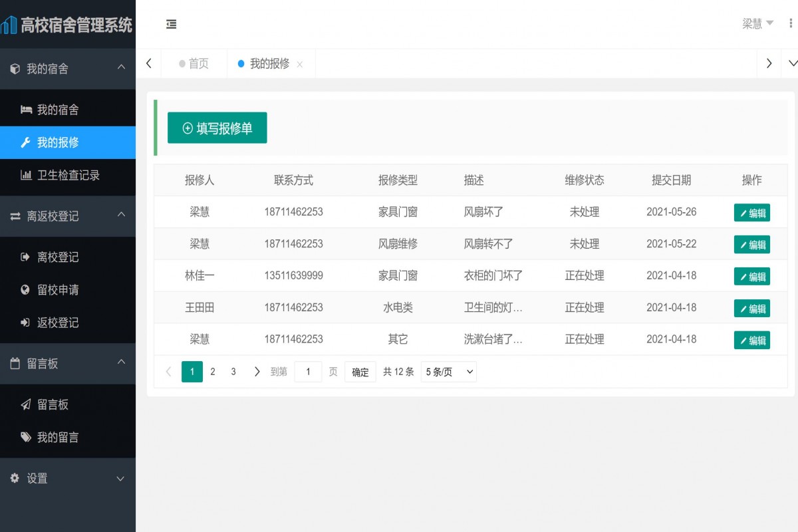Screen dimensions: 798x532
Task: Switch to the 首页 tab
Action: pos(193,63)
